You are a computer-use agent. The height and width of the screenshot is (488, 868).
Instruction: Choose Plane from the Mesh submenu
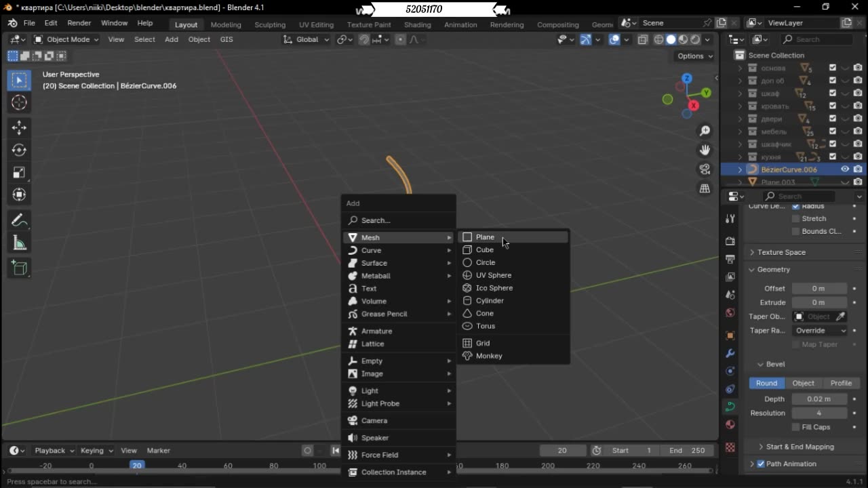pos(513,237)
